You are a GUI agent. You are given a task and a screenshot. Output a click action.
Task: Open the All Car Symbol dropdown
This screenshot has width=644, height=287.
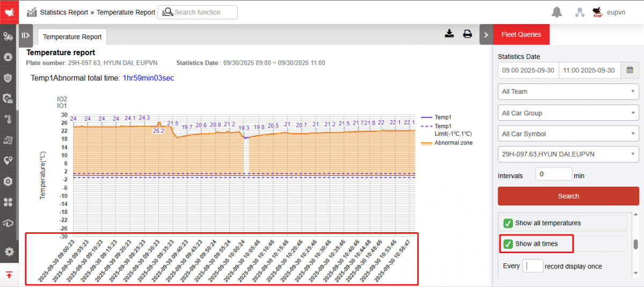click(x=568, y=134)
